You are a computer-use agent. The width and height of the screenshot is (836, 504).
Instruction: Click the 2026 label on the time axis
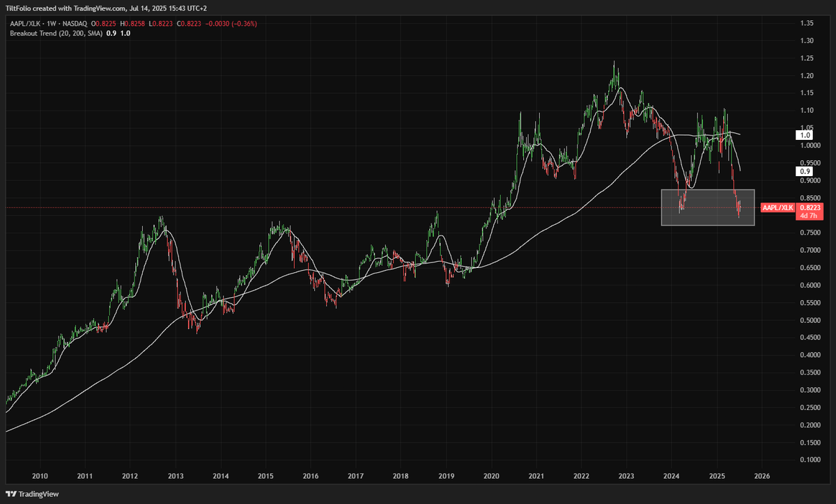[x=762, y=477]
